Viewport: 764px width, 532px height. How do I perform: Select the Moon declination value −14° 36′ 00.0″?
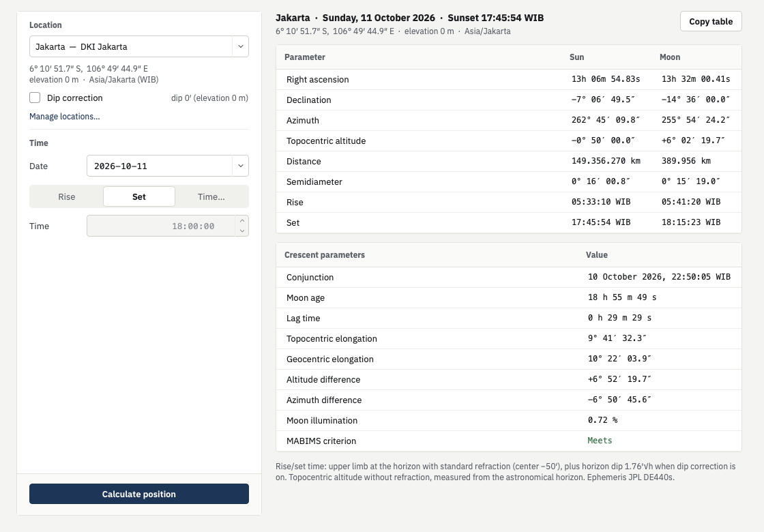click(x=696, y=100)
